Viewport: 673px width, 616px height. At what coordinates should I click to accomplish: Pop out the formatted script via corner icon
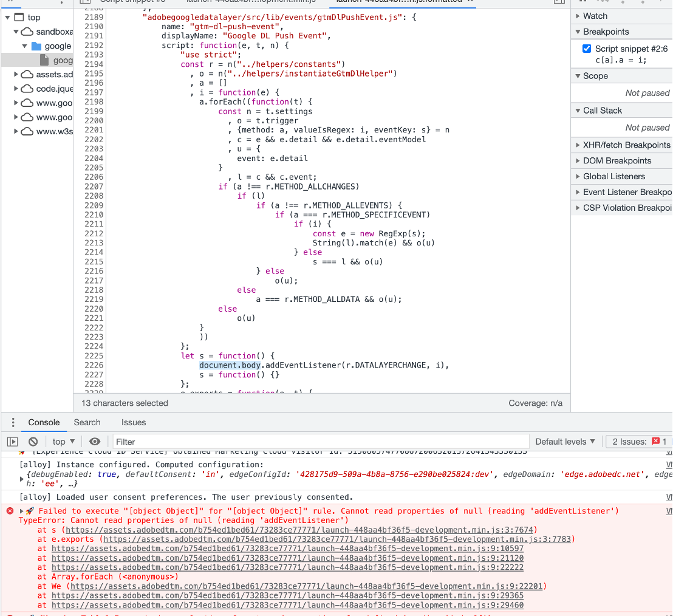coord(559,2)
